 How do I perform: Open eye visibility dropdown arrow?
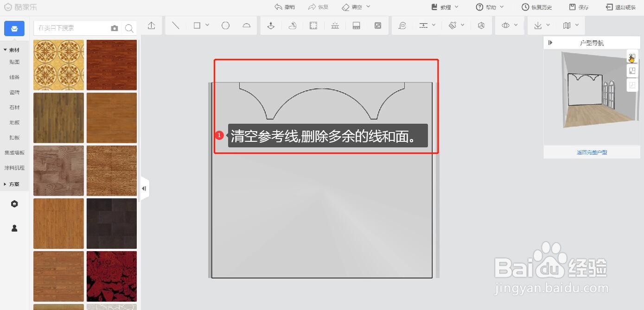point(516,25)
